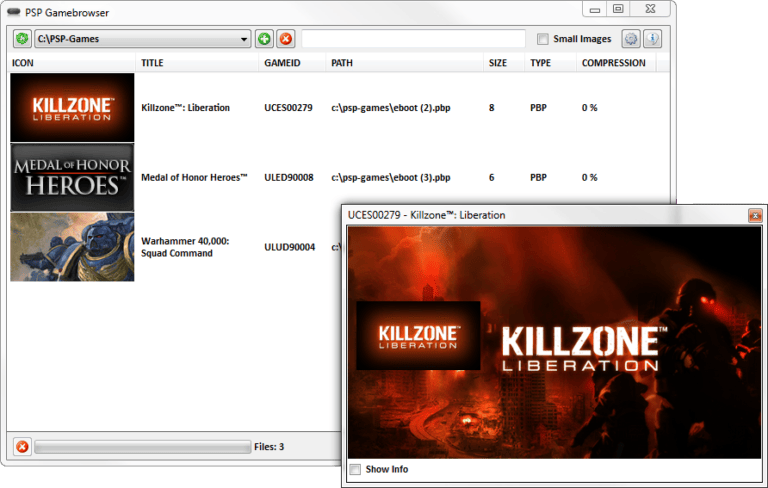Click the SIZE column header
This screenshot has height=488, width=768.
click(x=497, y=62)
